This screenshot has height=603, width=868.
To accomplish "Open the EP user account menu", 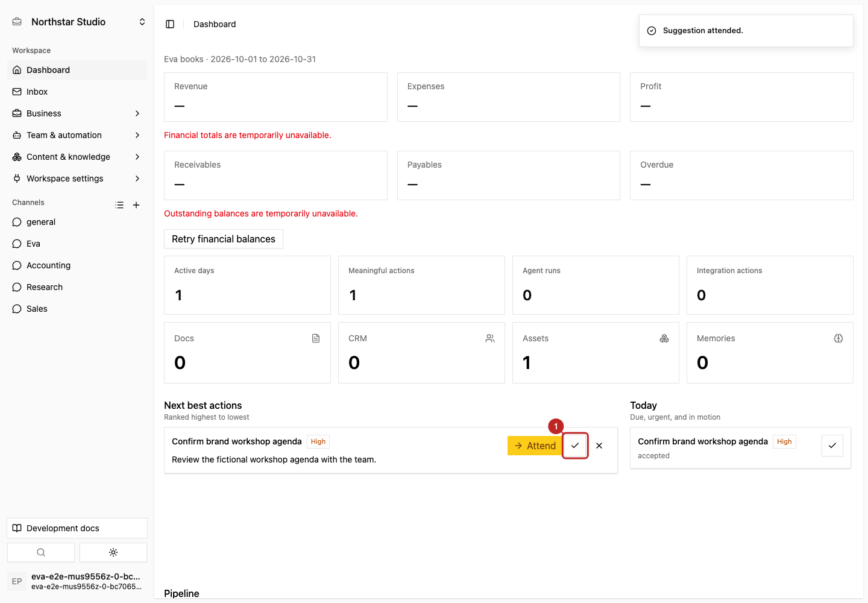I will [x=77, y=581].
